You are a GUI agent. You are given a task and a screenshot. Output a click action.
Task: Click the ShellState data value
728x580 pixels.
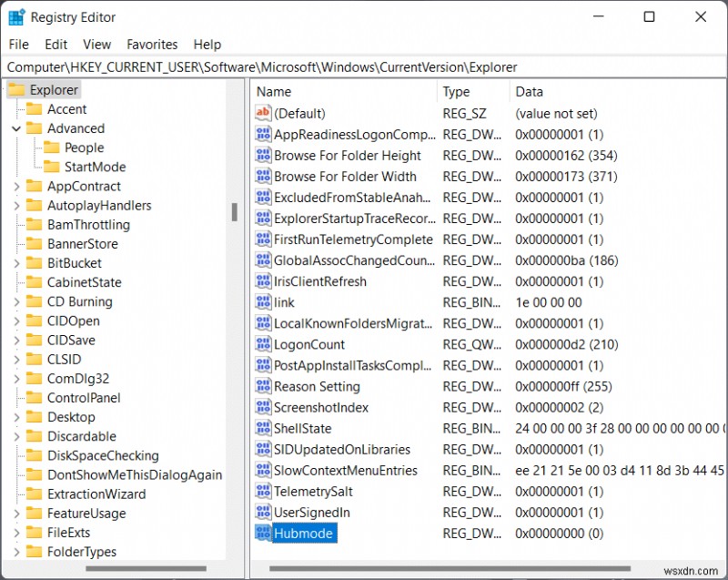620,428
